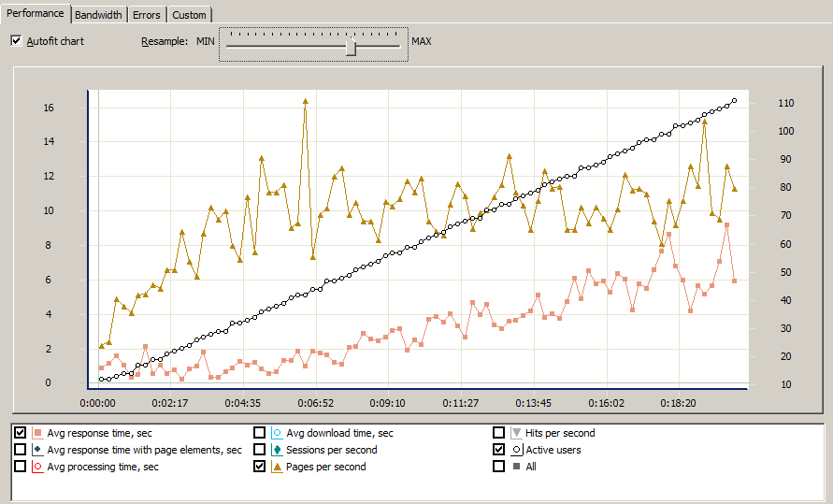Tick the All series checkbox
Screen dimensions: 833x504
[499, 467]
